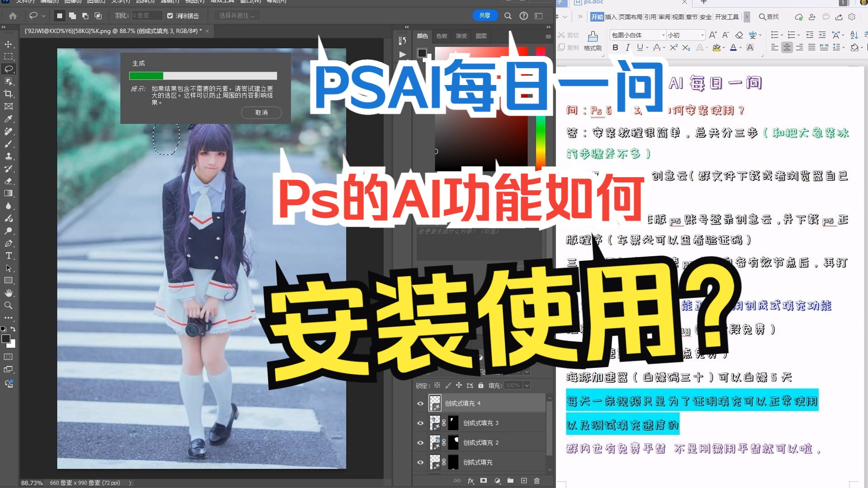Click the 共享 share button

(485, 15)
